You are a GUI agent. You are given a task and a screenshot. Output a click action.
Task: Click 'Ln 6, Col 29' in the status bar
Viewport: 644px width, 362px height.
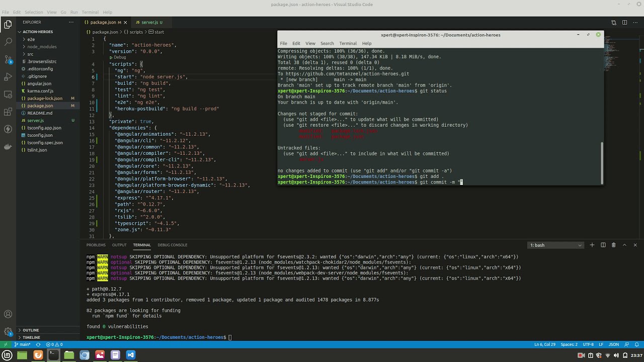coord(545,344)
